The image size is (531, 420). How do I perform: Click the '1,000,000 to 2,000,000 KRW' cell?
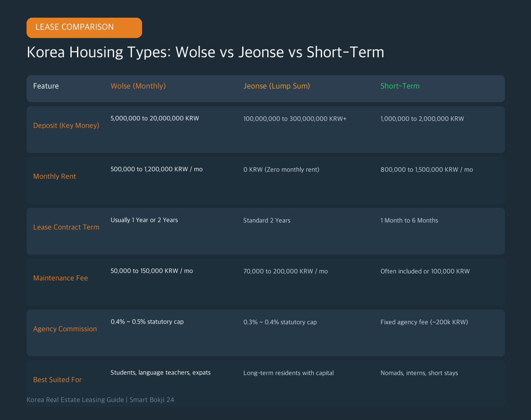click(x=422, y=119)
